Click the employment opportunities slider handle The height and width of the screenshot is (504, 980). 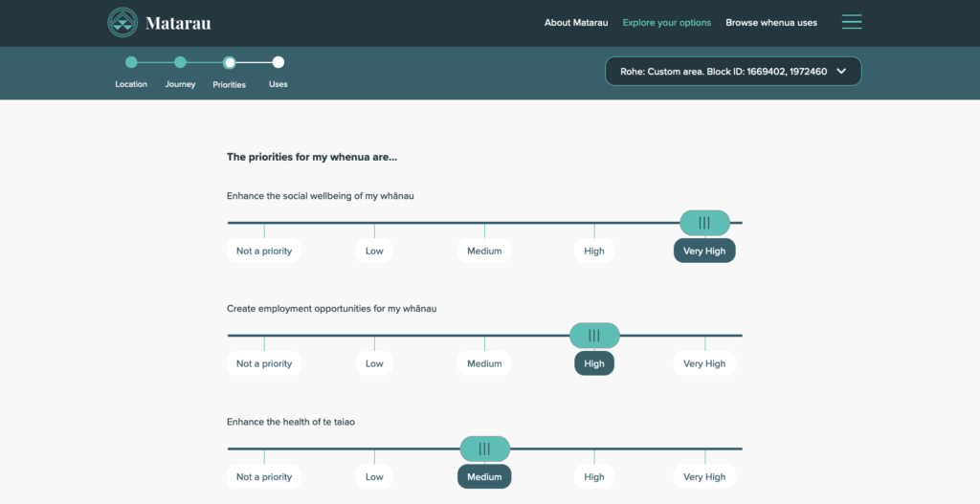(x=594, y=336)
